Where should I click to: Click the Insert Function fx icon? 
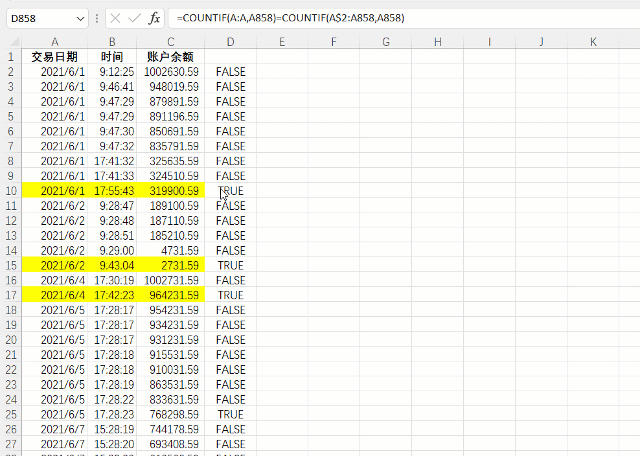(x=154, y=18)
